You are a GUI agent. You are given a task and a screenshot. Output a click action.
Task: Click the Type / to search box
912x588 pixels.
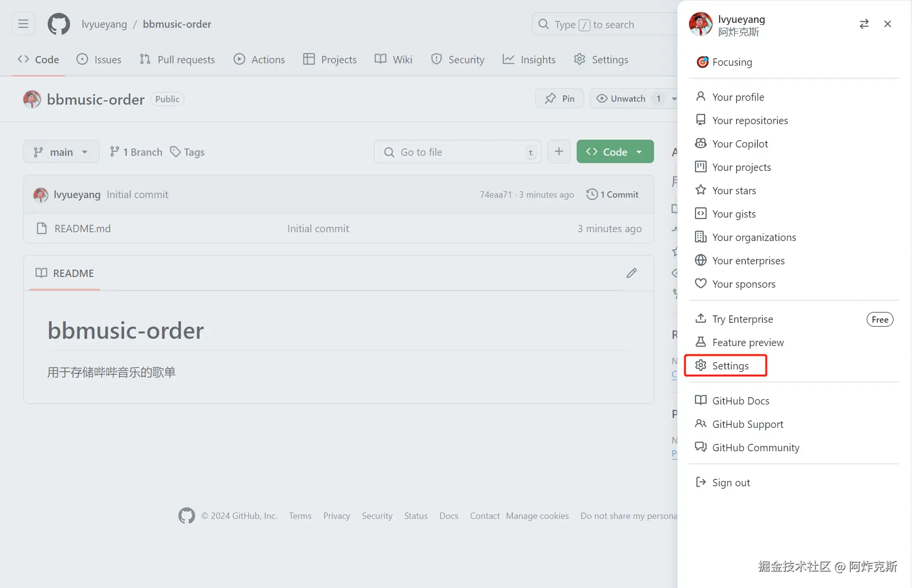(604, 24)
